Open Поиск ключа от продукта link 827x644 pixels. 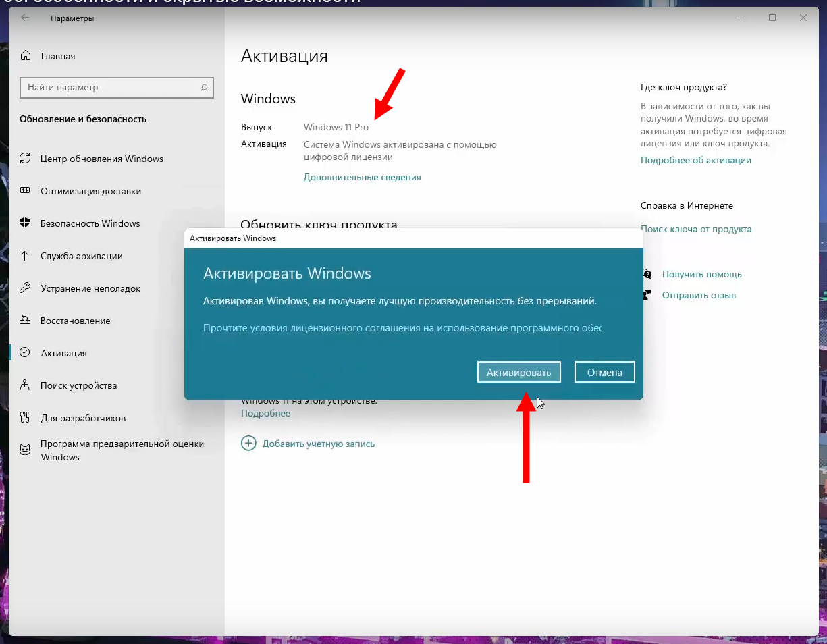tap(696, 229)
